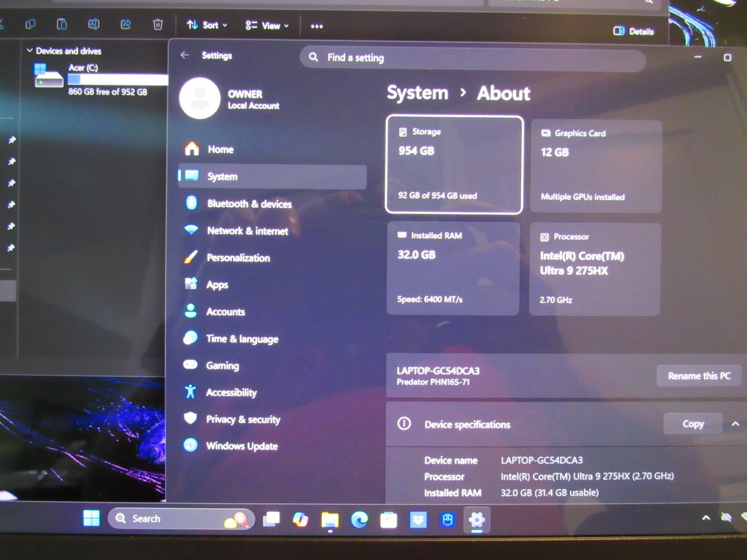Screen dimensions: 747x560
Task: Open the View dropdown in File Explorer
Action: click(x=267, y=26)
